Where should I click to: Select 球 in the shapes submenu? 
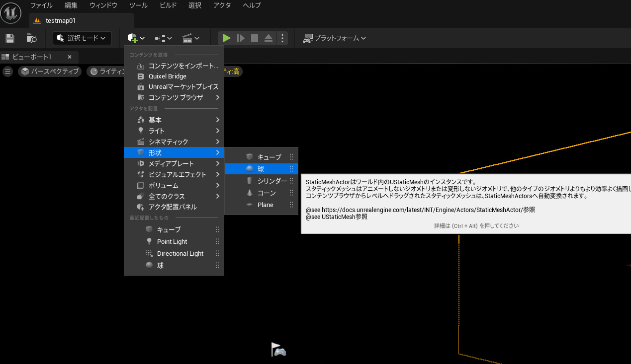pos(261,169)
